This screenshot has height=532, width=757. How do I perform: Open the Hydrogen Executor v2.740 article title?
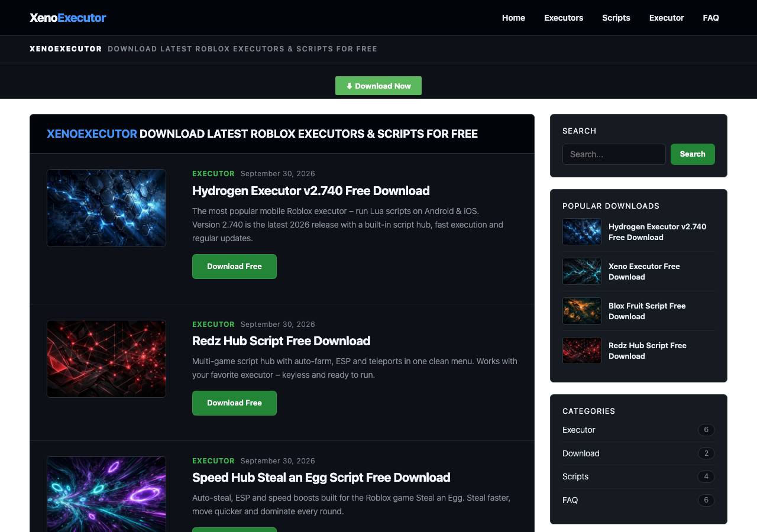click(x=311, y=190)
